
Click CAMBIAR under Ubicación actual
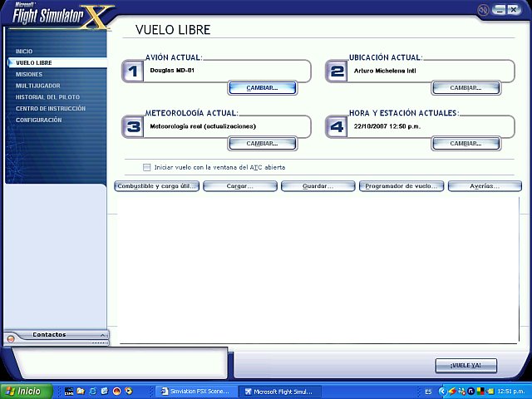pyautogui.click(x=465, y=88)
